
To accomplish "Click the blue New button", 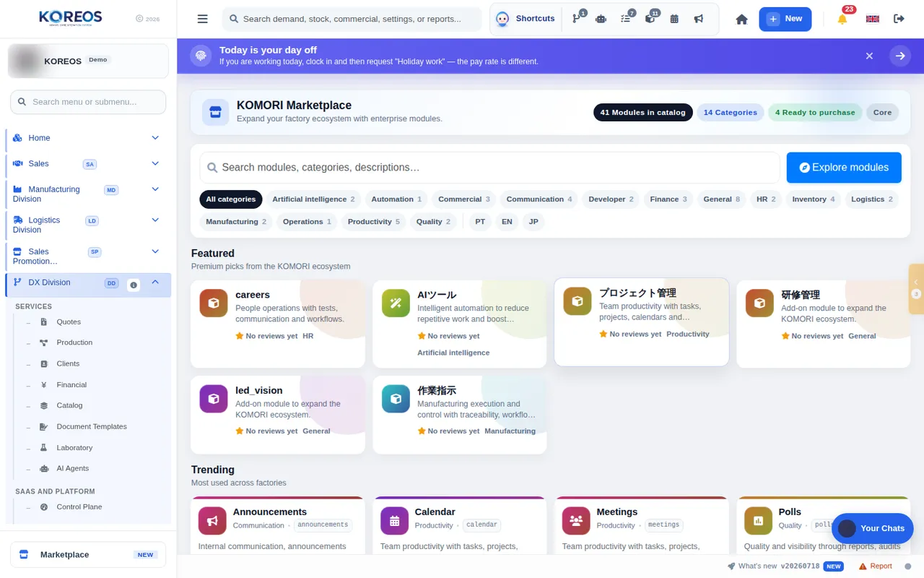I will click(x=785, y=19).
